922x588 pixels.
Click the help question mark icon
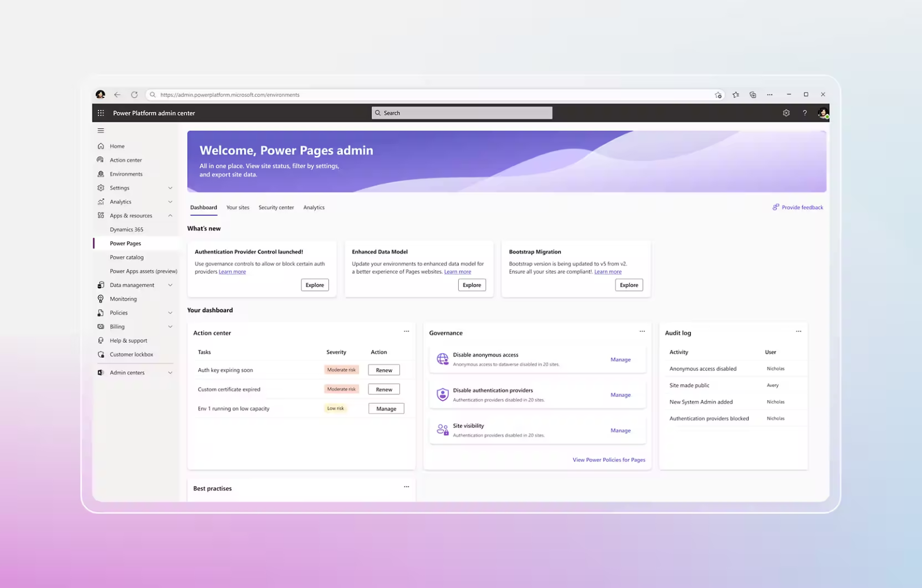804,113
